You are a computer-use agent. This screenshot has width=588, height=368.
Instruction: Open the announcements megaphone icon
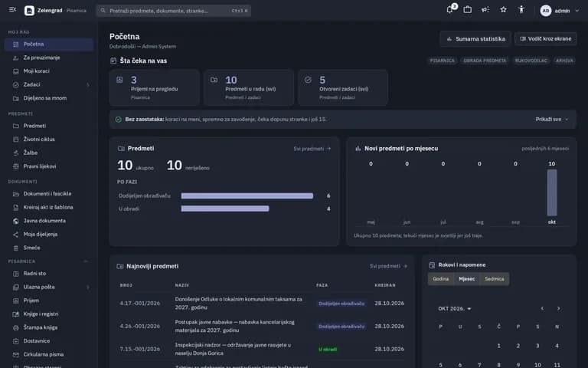pos(485,10)
